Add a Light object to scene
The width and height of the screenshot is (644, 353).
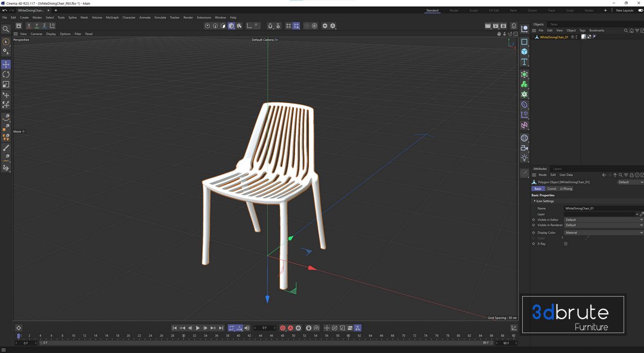(x=524, y=158)
